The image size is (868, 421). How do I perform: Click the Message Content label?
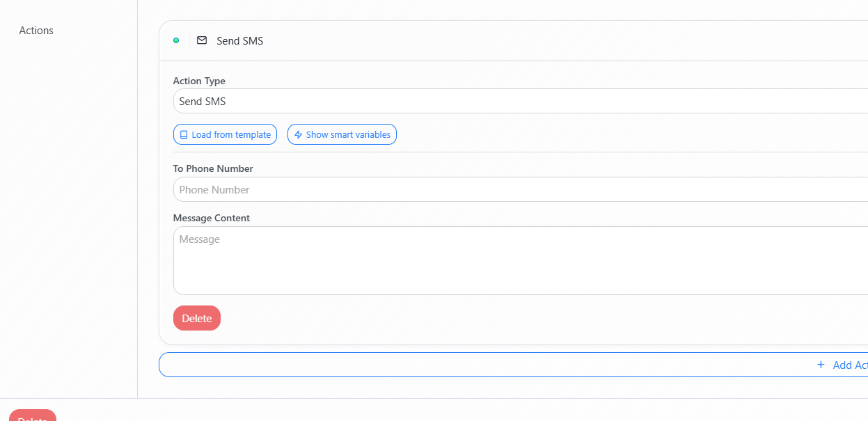point(212,218)
